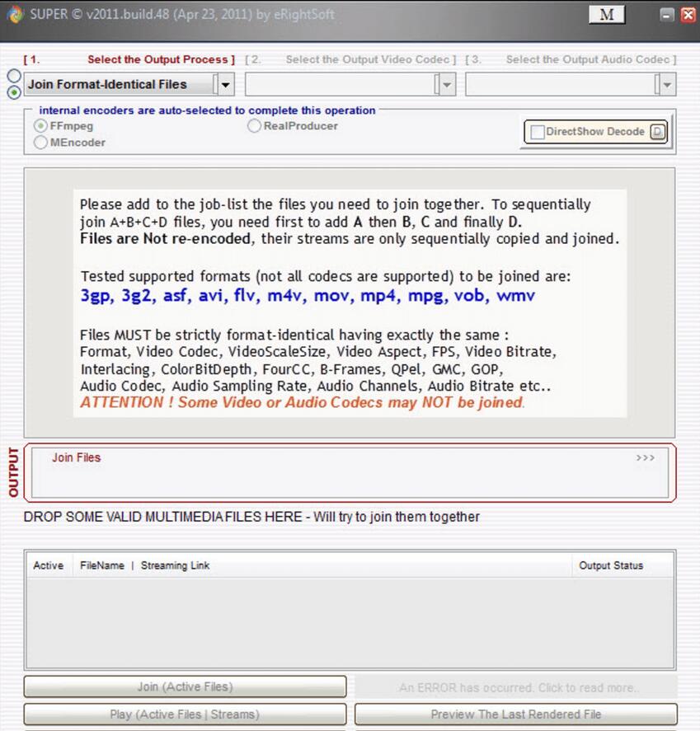Image resolution: width=700 pixels, height=731 pixels.
Task: Choose the RealProducer encoder option
Action: point(255,126)
